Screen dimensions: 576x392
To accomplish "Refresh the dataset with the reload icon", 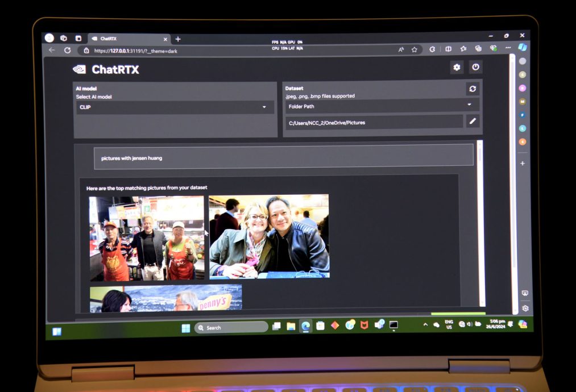I will coord(473,89).
